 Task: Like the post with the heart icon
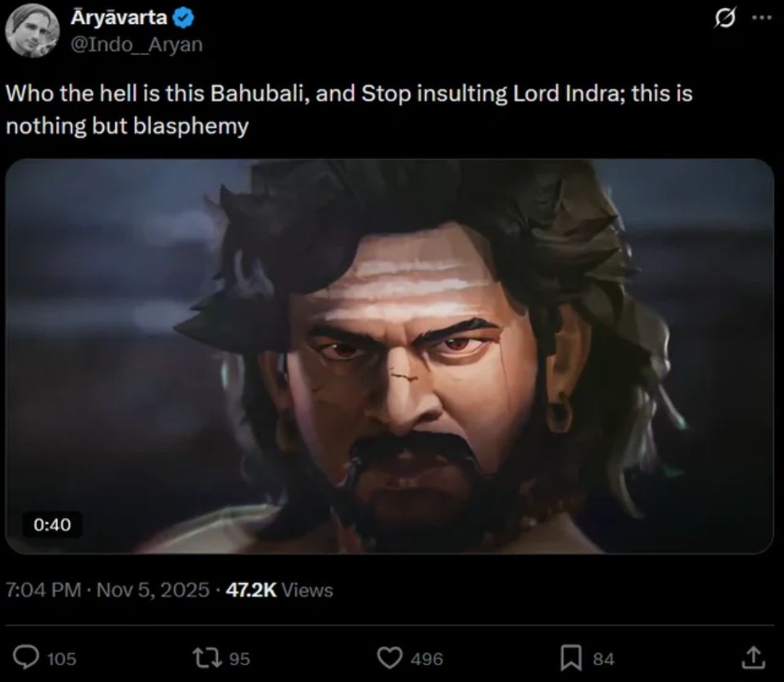coord(390,657)
